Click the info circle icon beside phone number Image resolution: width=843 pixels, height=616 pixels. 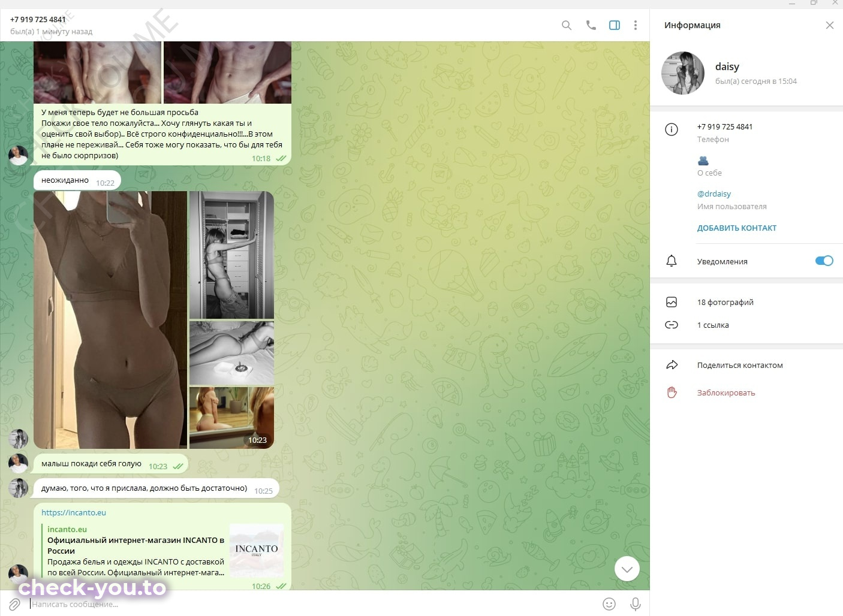(x=672, y=129)
